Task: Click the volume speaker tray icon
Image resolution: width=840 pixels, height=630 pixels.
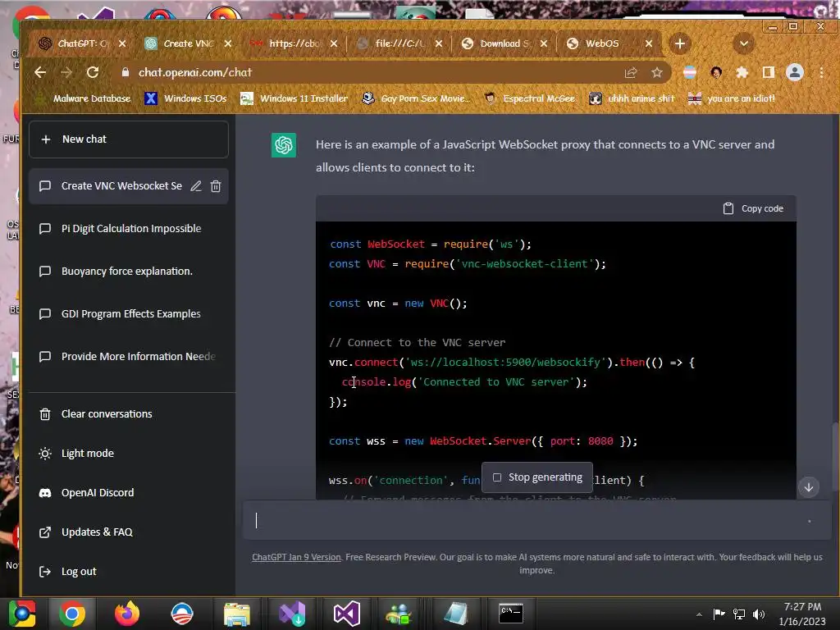Action: coord(759,614)
